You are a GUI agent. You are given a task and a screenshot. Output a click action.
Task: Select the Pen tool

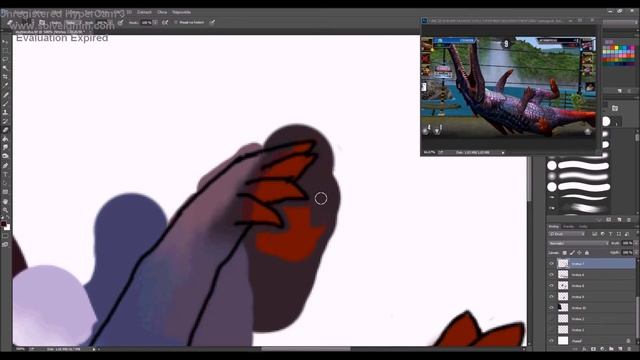pos(5,165)
